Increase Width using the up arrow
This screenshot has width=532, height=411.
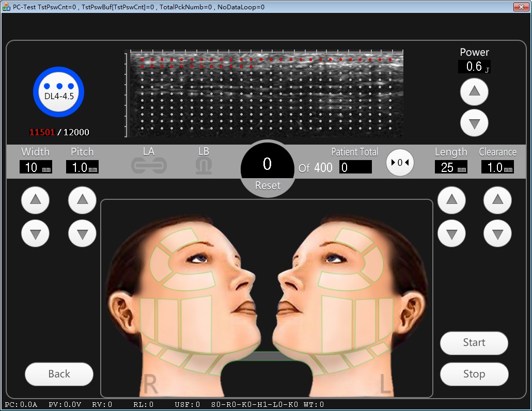click(36, 200)
